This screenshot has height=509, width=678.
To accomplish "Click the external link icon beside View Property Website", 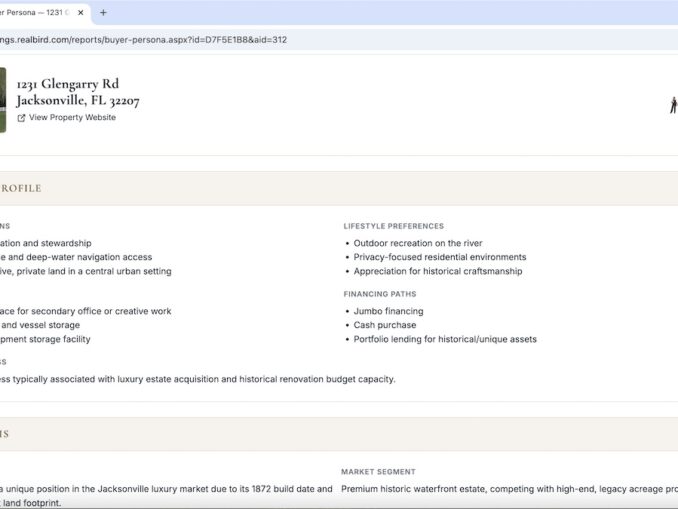I will tap(21, 118).
